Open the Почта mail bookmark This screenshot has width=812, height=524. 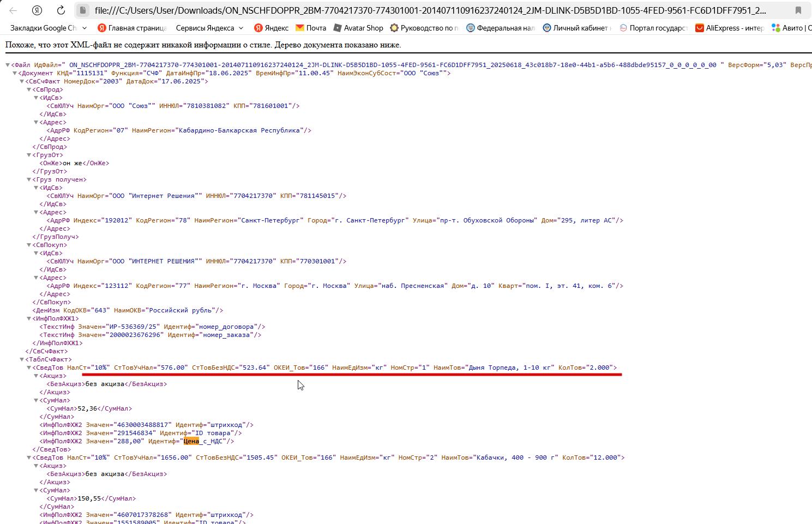(x=311, y=28)
